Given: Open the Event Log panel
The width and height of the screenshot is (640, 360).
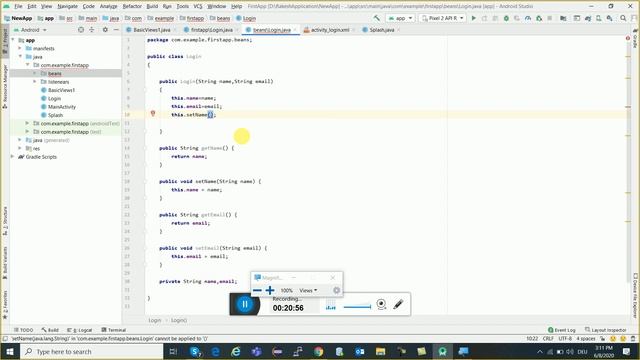Looking at the screenshot, I should (562, 330).
